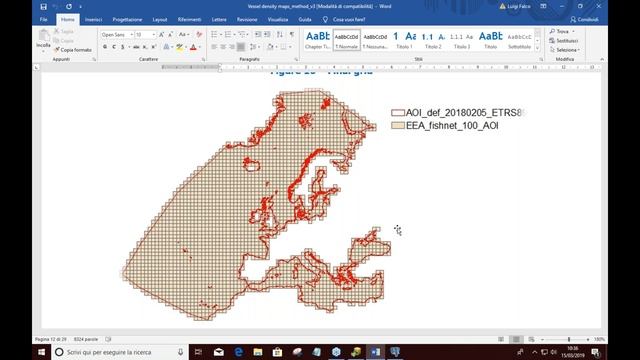The image size is (640, 360).
Task: Toggle strikethrough formatting
Action: 136,47
